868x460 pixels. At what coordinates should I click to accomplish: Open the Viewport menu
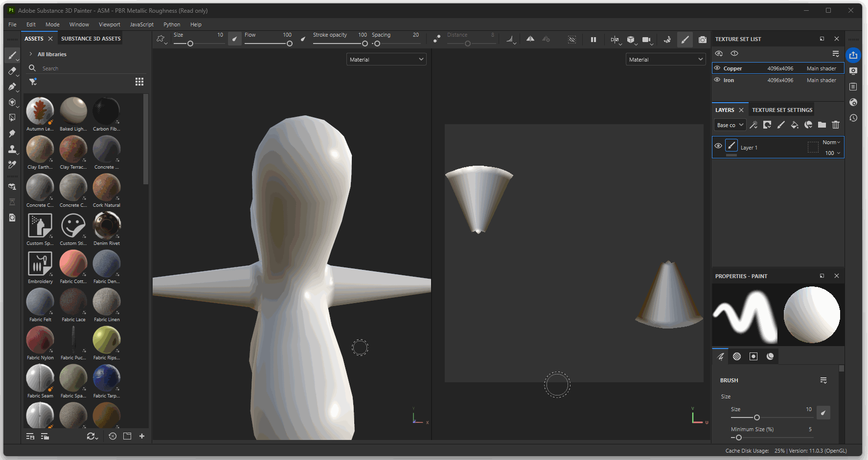pos(109,24)
